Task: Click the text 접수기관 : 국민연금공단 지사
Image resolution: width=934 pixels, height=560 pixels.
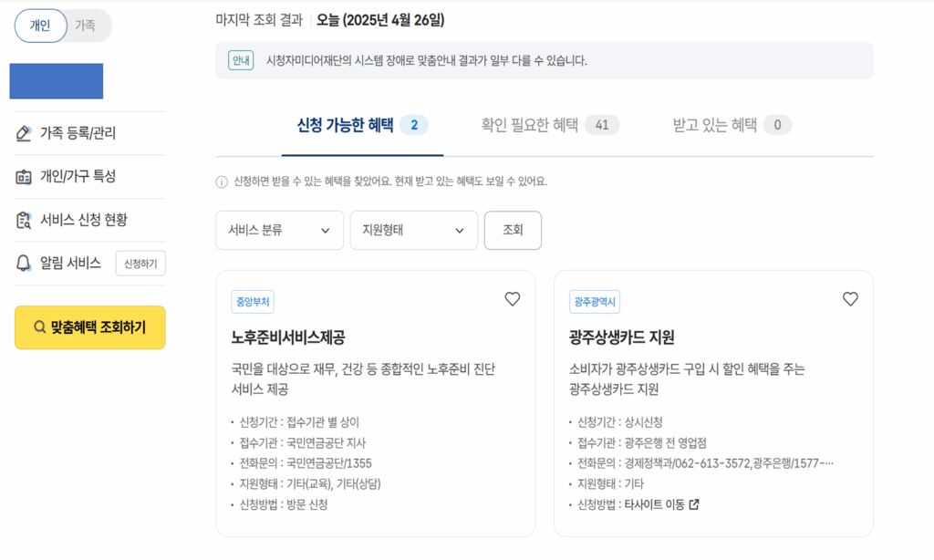Action: 303,442
